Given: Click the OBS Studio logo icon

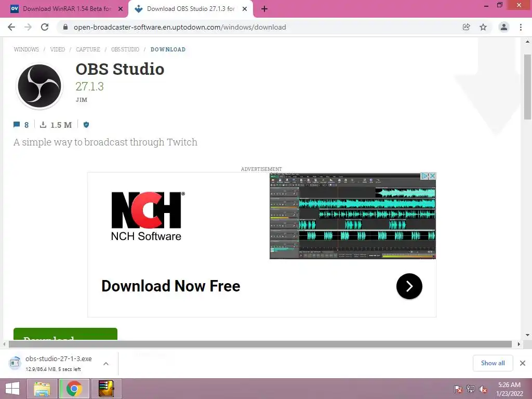Looking at the screenshot, I should (x=39, y=86).
